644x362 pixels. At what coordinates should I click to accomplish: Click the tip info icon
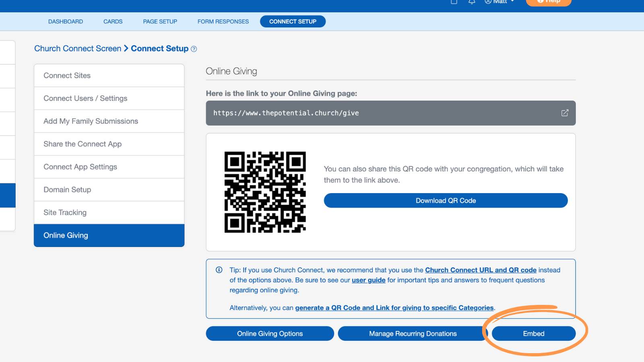coord(219,270)
